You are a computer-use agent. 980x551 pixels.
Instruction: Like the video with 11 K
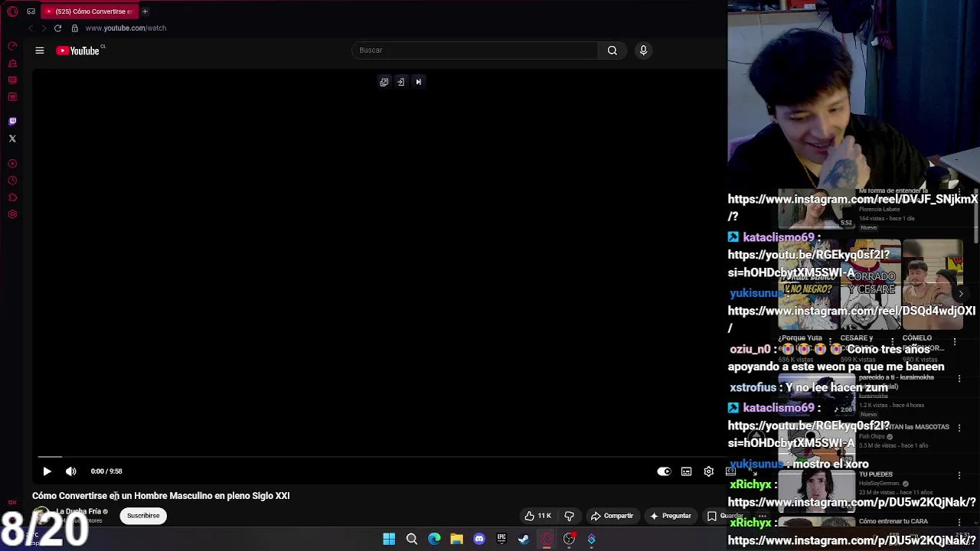(x=537, y=516)
